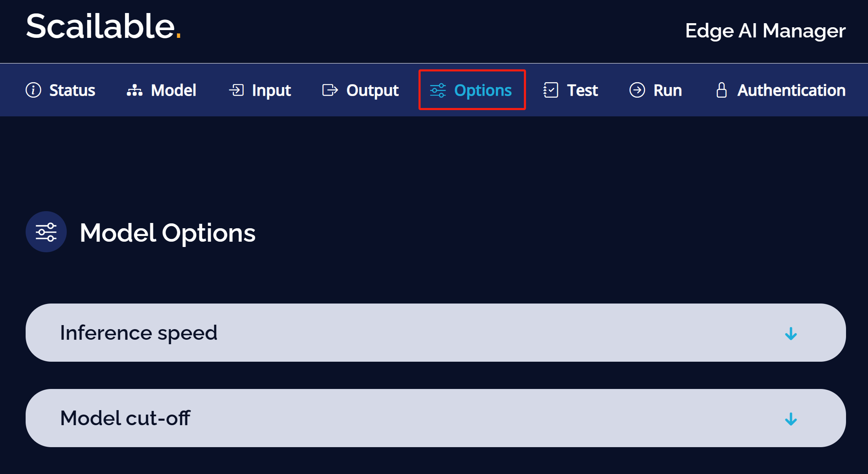Image resolution: width=868 pixels, height=474 pixels.
Task: Click the Model Options heading
Action: click(168, 233)
